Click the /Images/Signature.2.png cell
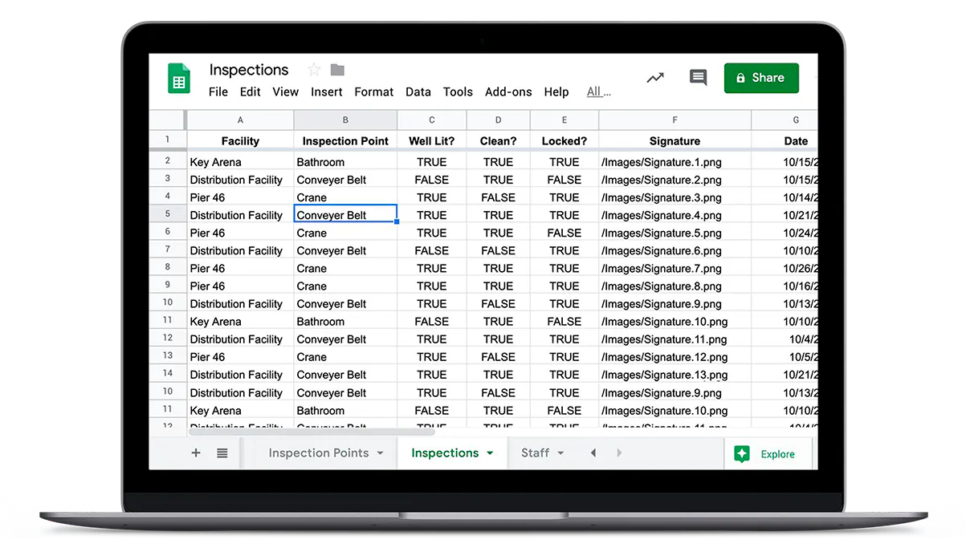Image resolution: width=966 pixels, height=560 pixels. pyautogui.click(x=675, y=180)
